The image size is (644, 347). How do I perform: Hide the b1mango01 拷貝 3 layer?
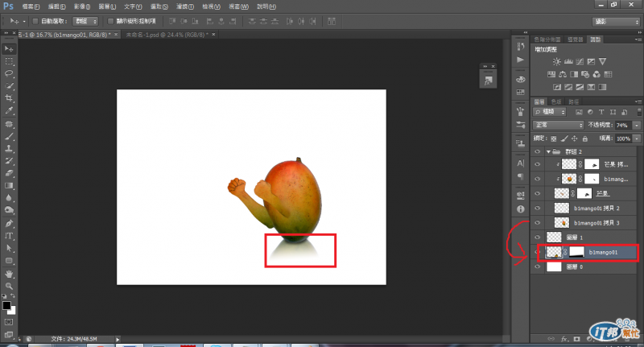tap(538, 223)
